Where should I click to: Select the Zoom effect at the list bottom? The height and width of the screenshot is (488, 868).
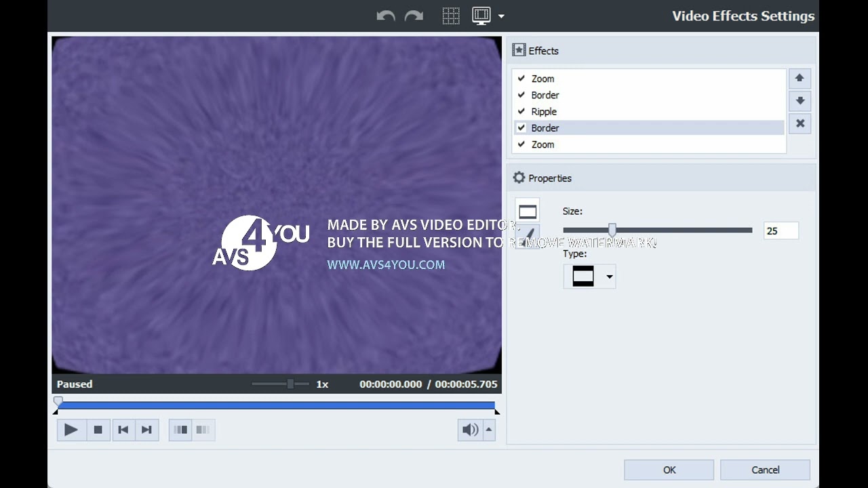(x=649, y=144)
